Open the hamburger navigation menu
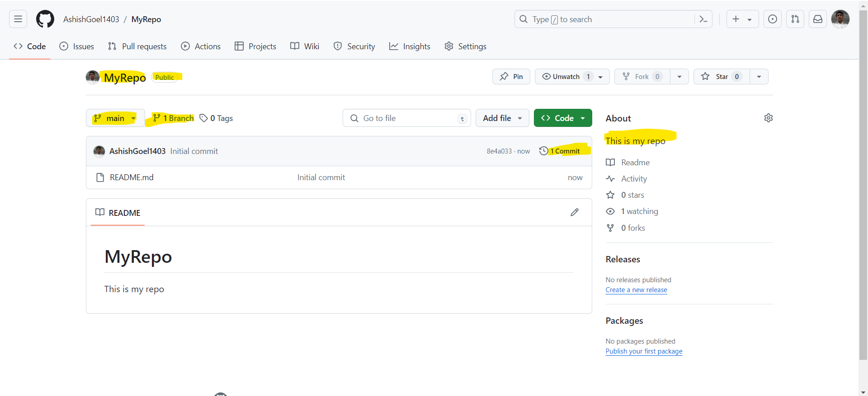Viewport: 868px width, 396px height. pyautogui.click(x=18, y=19)
